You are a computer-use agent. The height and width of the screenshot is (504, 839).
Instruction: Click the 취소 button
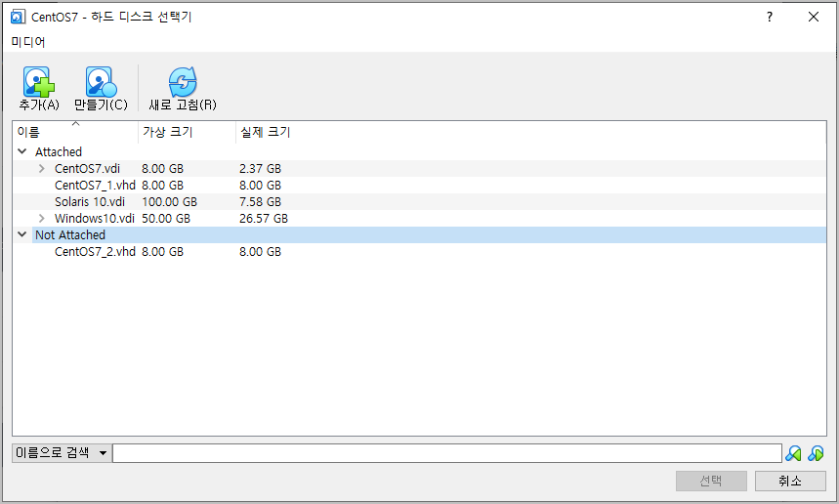pyautogui.click(x=790, y=481)
